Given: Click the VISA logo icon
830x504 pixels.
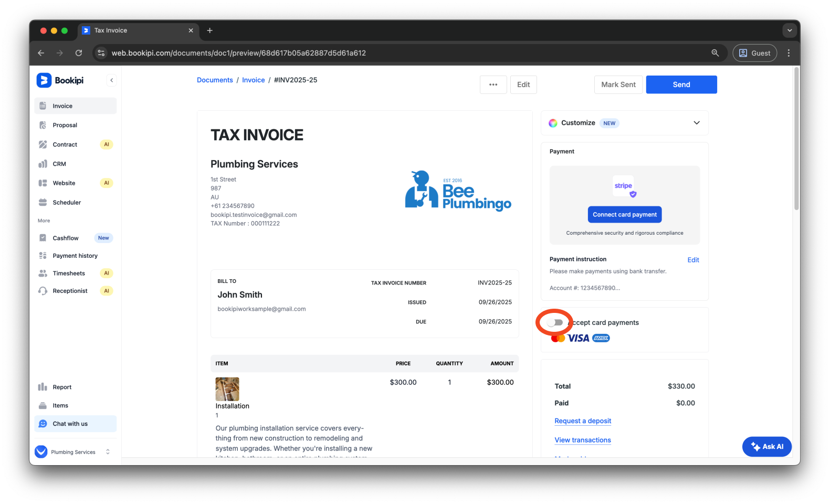Looking at the screenshot, I should point(579,338).
